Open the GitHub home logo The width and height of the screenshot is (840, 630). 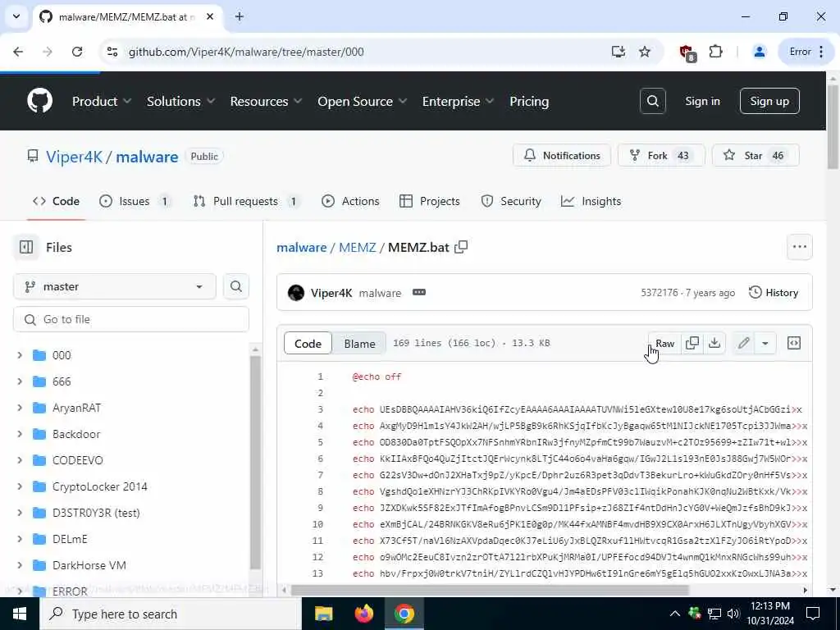39,101
